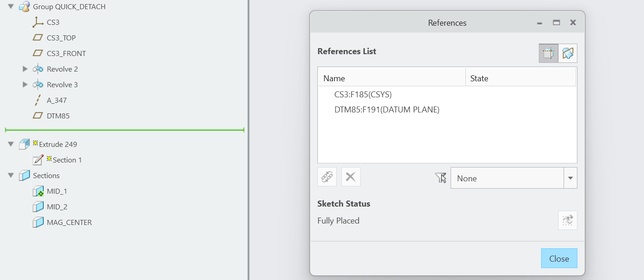Enable the cross-section reference view toggle
The image size is (644, 280).
[548, 53]
